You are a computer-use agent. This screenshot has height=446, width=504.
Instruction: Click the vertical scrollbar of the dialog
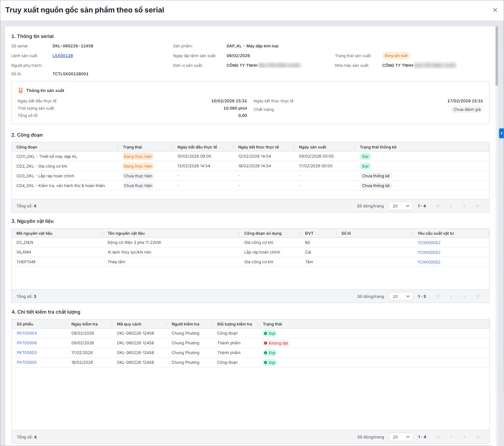(497, 56)
